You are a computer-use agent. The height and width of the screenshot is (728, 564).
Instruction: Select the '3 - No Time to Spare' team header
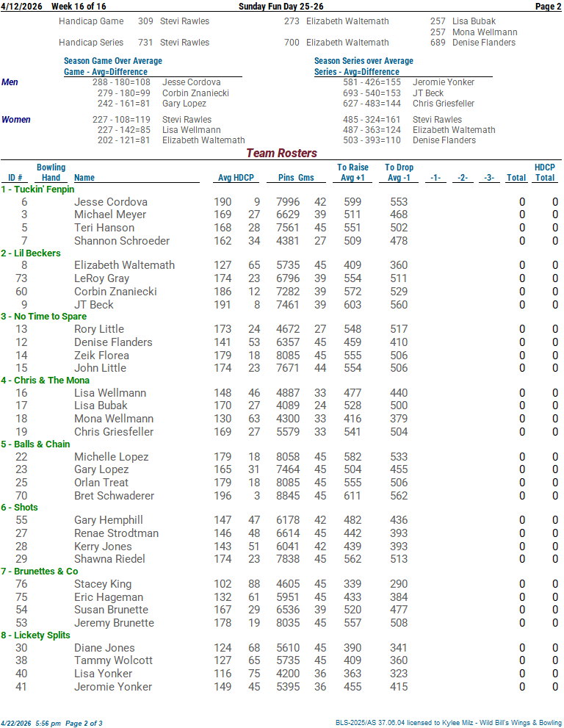tap(43, 317)
